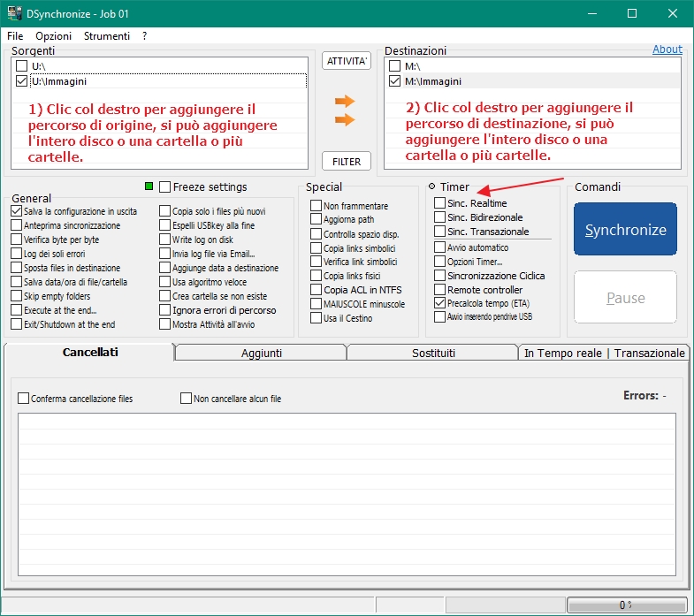Screen dimensions: 694x616
Task: Open In Tempo reale | Transazionale tab
Action: click(604, 353)
